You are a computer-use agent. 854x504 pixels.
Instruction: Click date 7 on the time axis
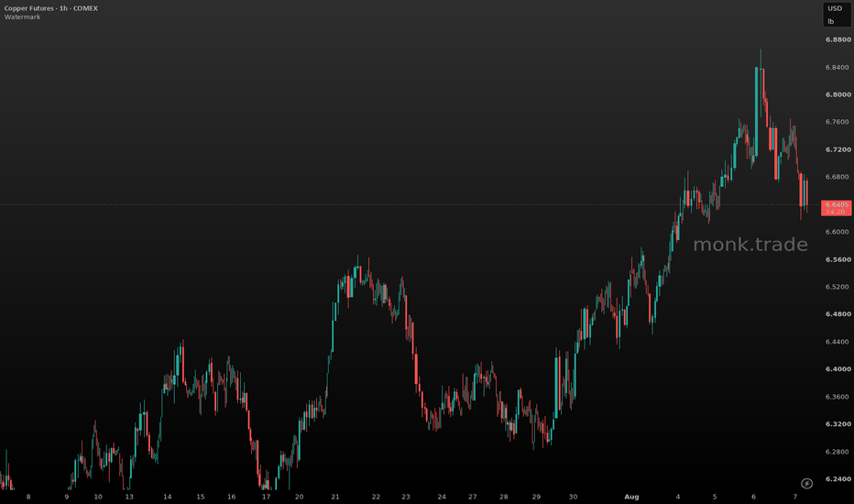pos(795,497)
